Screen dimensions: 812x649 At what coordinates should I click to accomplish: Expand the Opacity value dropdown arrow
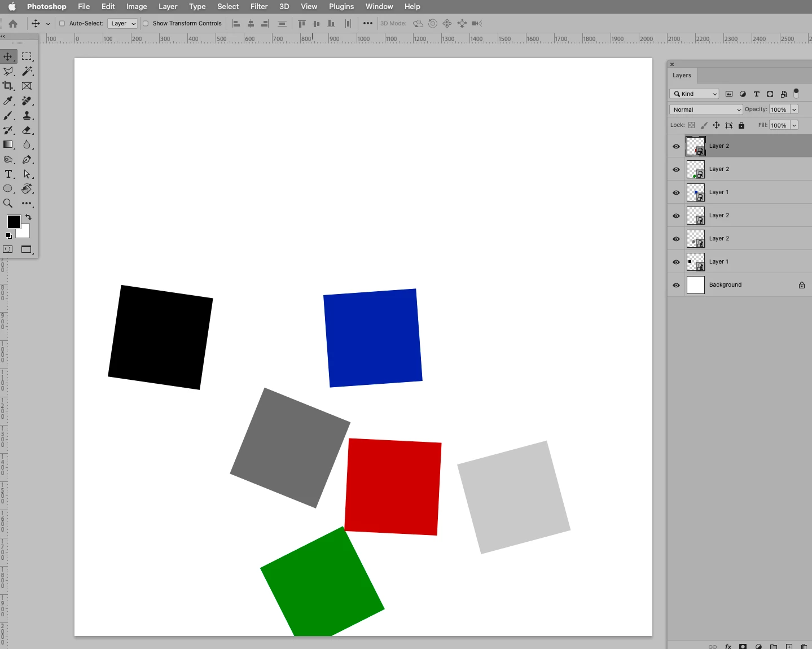pyautogui.click(x=794, y=109)
